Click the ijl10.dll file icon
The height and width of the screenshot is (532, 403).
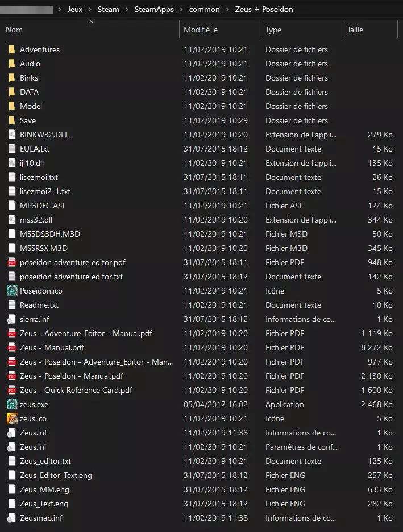[12, 163]
